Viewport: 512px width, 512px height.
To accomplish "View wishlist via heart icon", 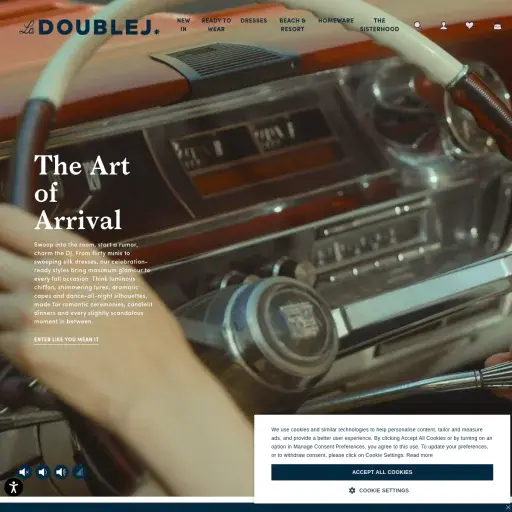I will [469, 25].
